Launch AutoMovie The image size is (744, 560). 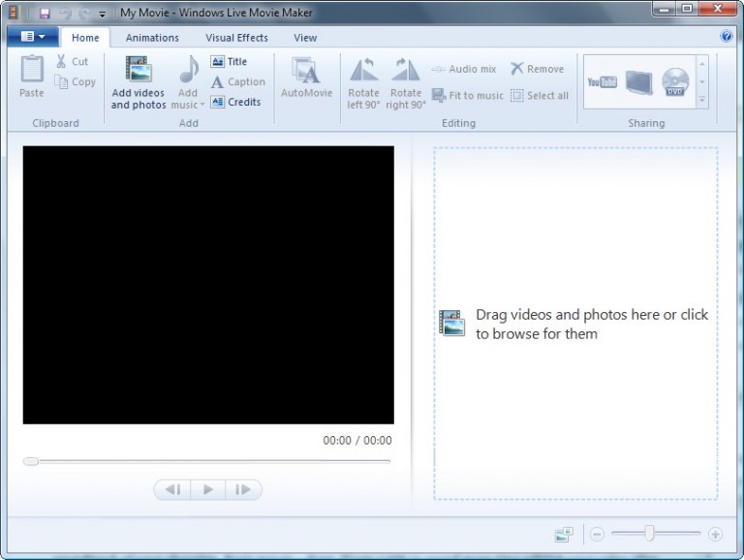pos(306,78)
